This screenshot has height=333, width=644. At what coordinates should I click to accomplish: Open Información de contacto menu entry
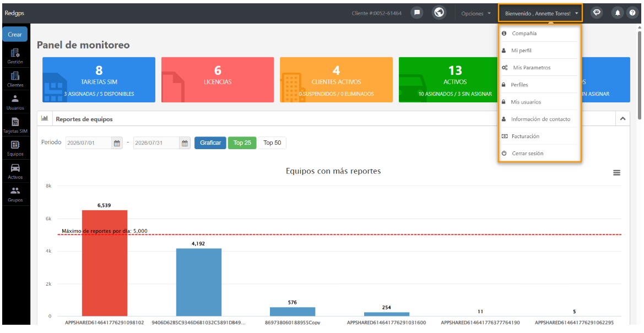click(x=540, y=119)
